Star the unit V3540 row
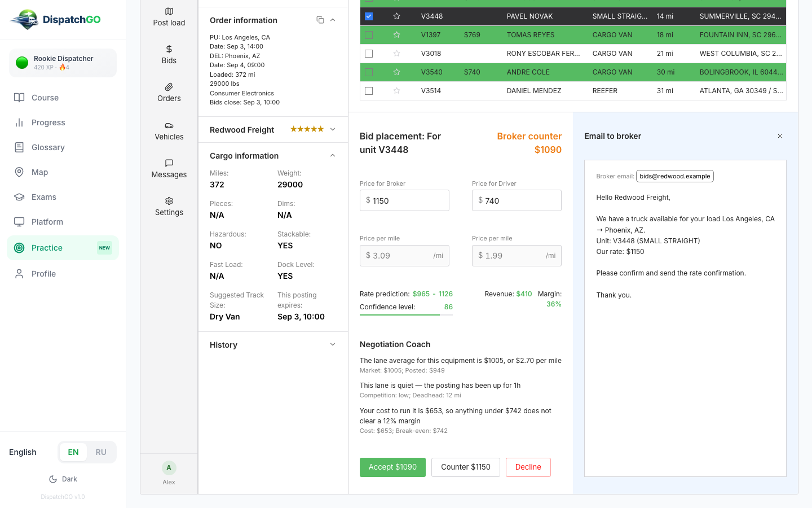Image resolution: width=812 pixels, height=508 pixels. [396, 72]
